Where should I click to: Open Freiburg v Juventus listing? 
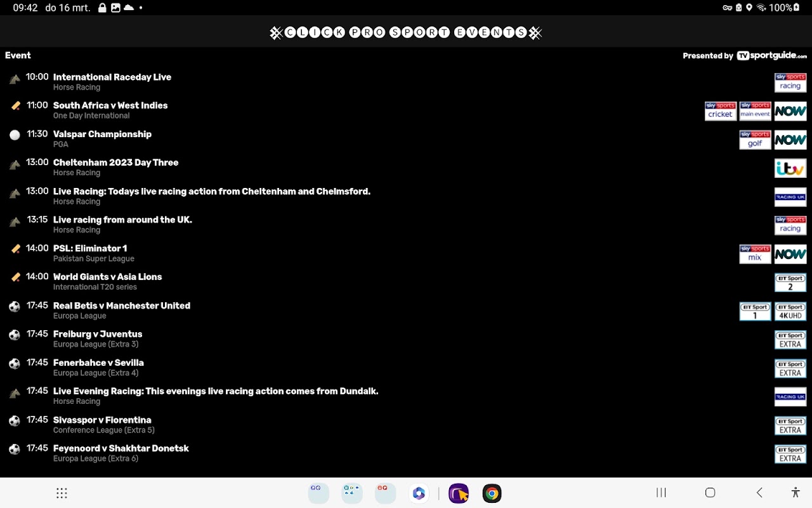tap(406, 339)
